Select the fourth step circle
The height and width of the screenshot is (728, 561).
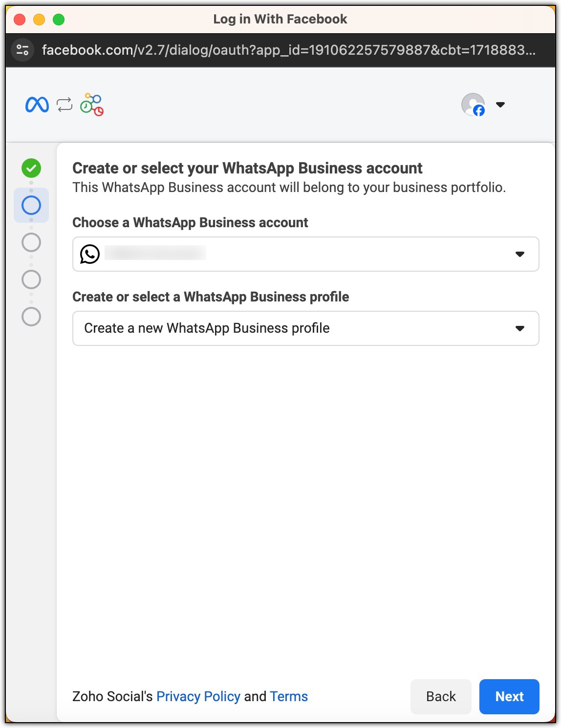(x=31, y=279)
